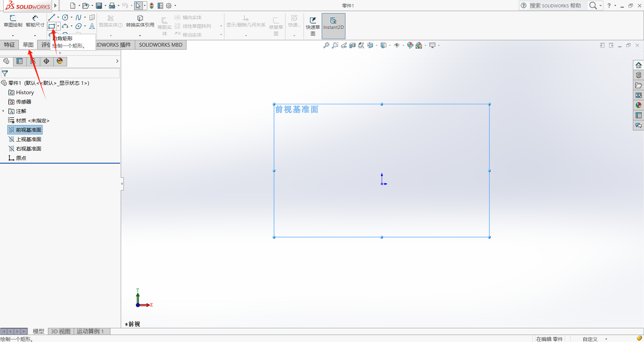Open the Appearances color ball task pane
Image resolution: width=644 pixels, height=342 pixels.
pyautogui.click(x=638, y=105)
